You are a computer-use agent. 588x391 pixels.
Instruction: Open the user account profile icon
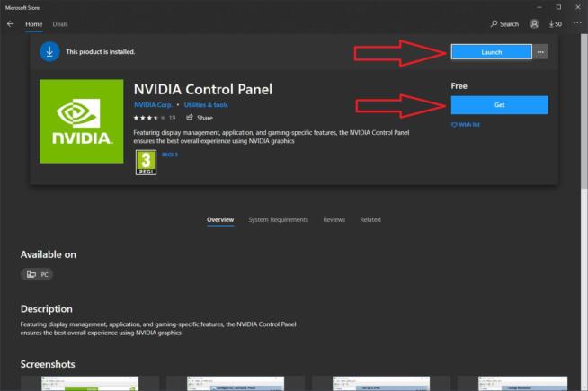(534, 24)
